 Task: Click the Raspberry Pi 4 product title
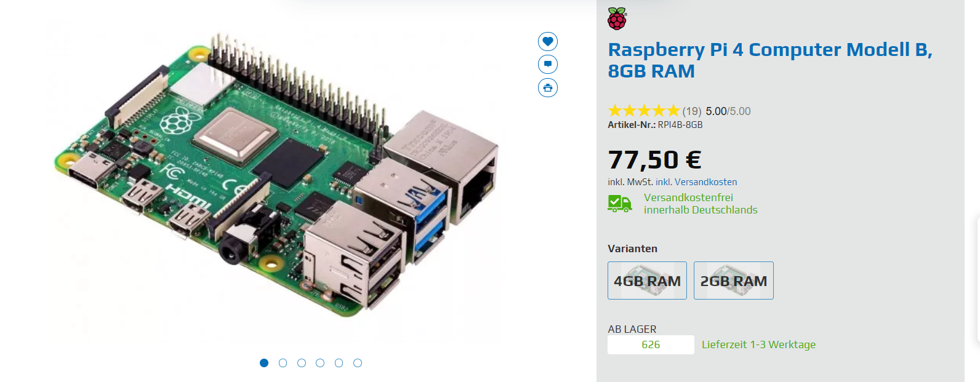coord(770,60)
